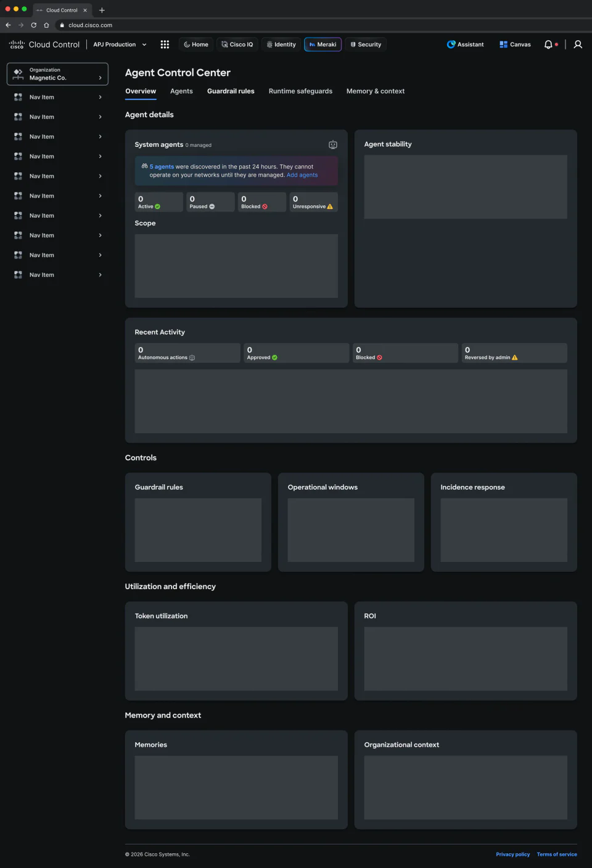592x868 pixels.
Task: Click the Blocked tile in System agents
Action: click(262, 202)
